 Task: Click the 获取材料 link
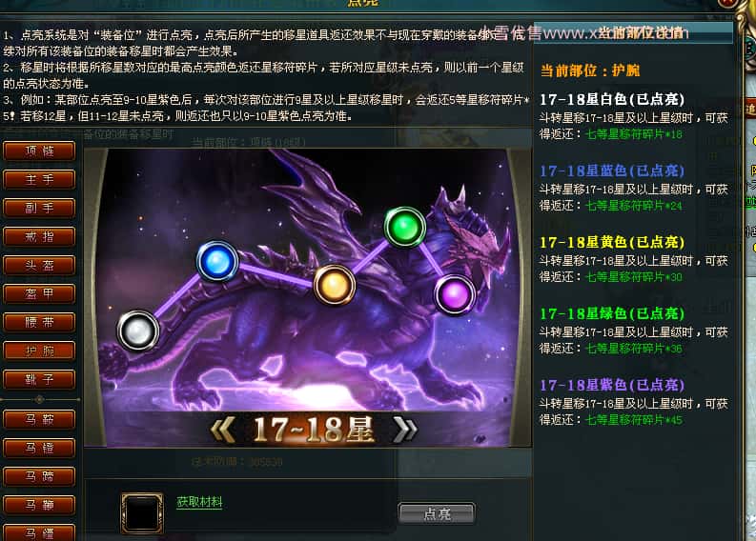click(x=199, y=502)
